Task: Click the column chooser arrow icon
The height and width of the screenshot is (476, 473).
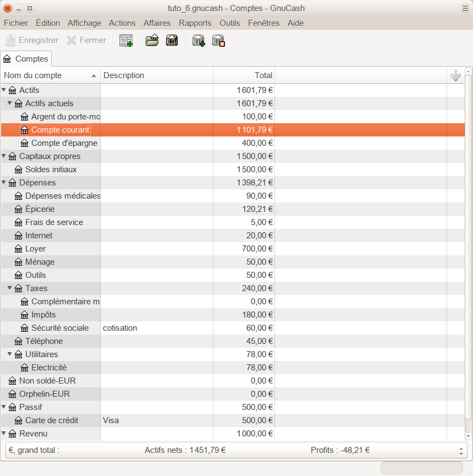Action: 455,76
